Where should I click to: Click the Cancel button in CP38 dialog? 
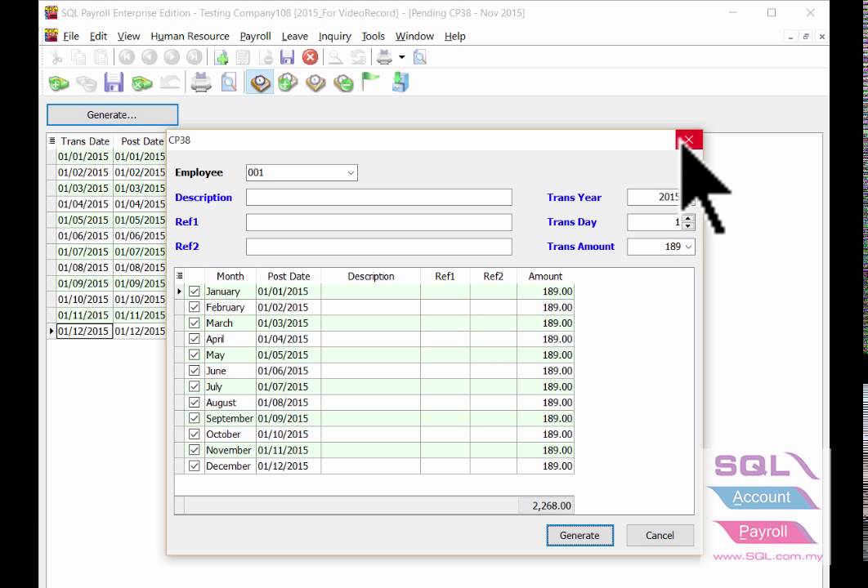(x=660, y=536)
